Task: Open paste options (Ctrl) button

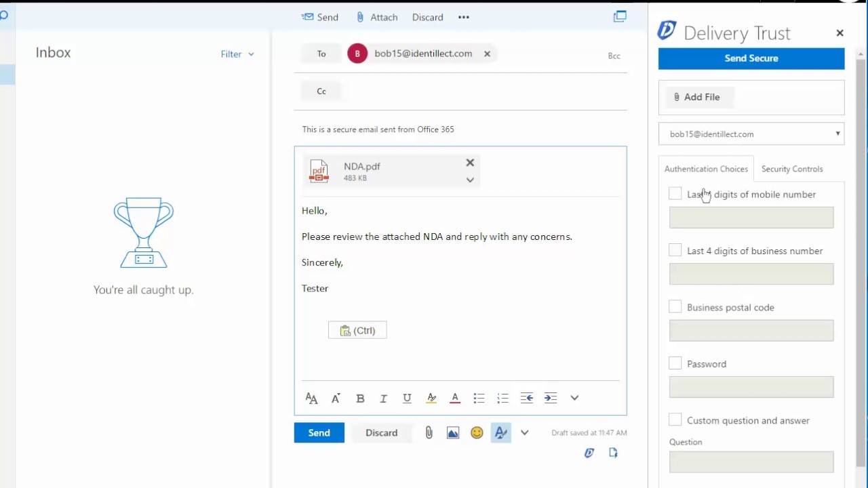Action: click(357, 330)
